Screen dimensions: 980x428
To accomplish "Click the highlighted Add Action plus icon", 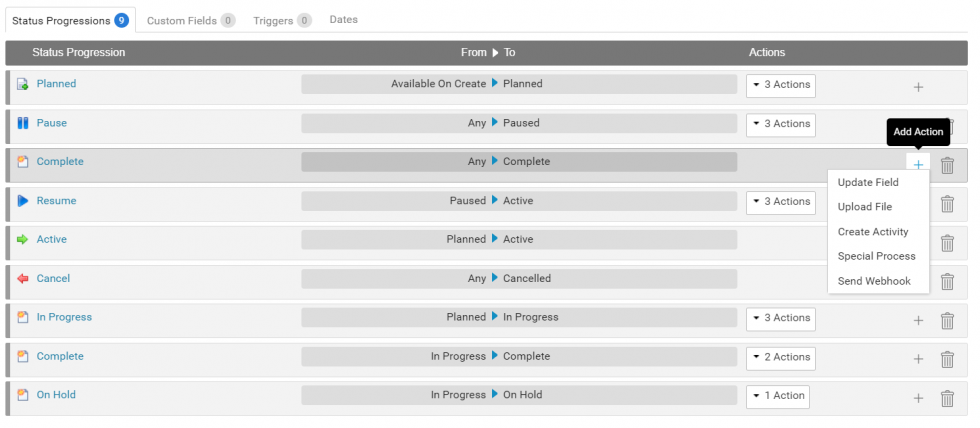I will click(918, 165).
